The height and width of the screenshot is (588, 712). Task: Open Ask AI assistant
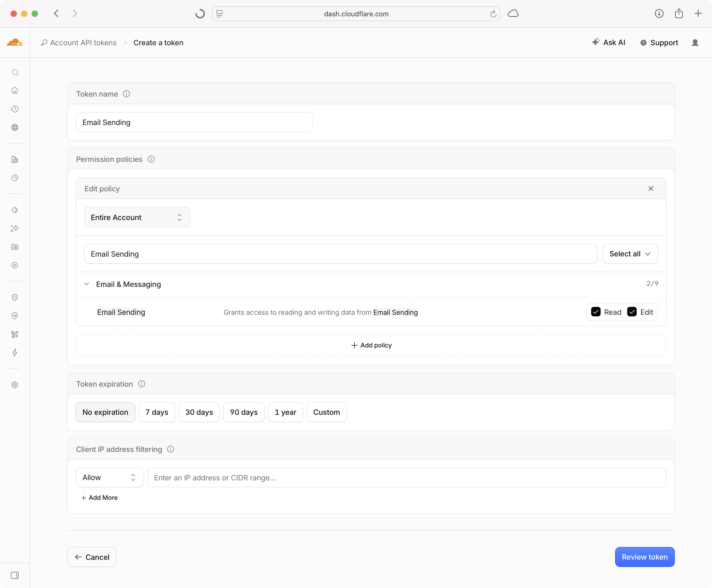click(609, 42)
